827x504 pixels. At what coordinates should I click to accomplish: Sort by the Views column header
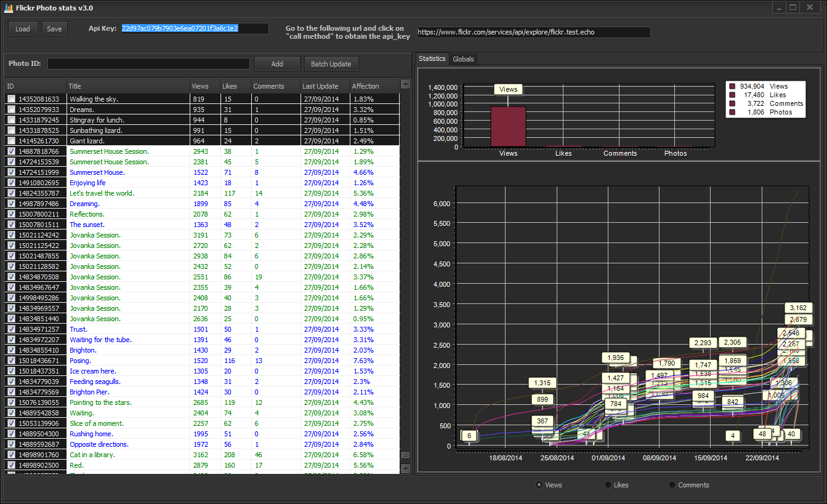(204, 86)
